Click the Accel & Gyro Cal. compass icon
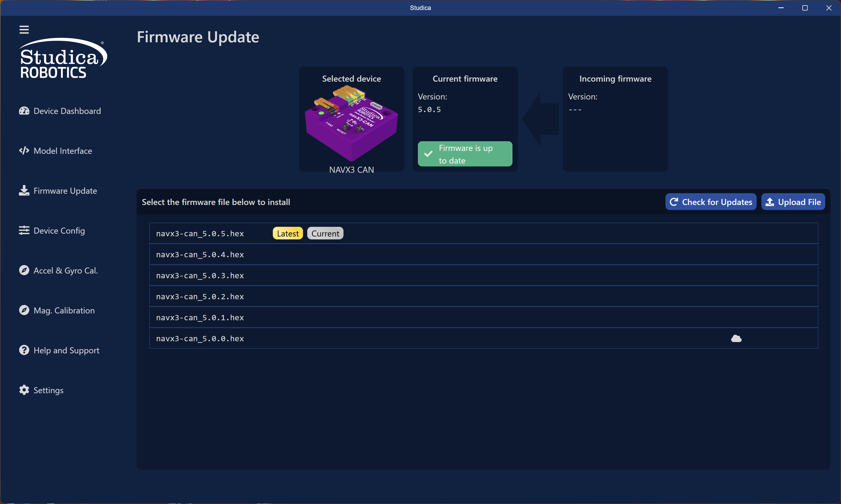841x504 pixels. point(24,270)
